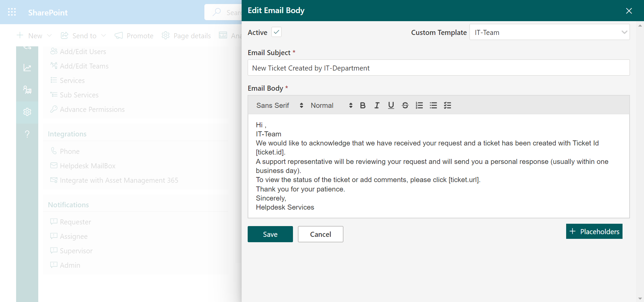This screenshot has height=302, width=644.
Task: Click the SharePoint home link
Action: click(x=48, y=12)
